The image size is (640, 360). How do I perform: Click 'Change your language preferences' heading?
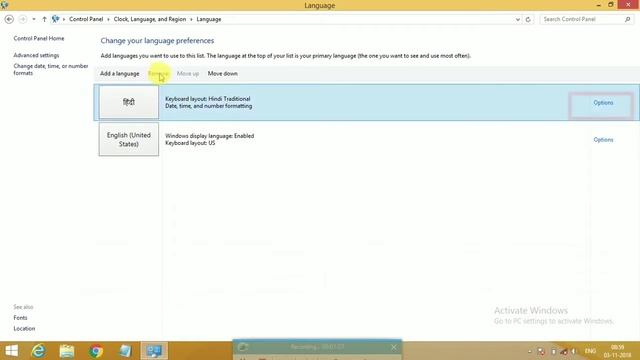[157, 41]
